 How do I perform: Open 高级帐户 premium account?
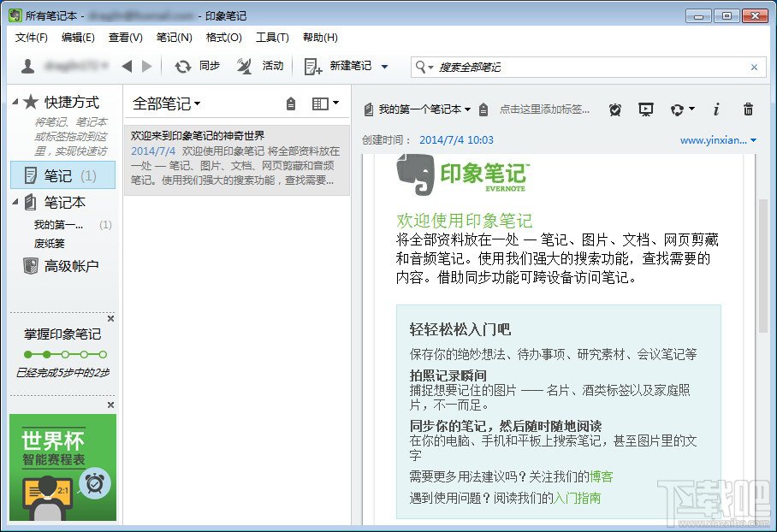[61, 266]
